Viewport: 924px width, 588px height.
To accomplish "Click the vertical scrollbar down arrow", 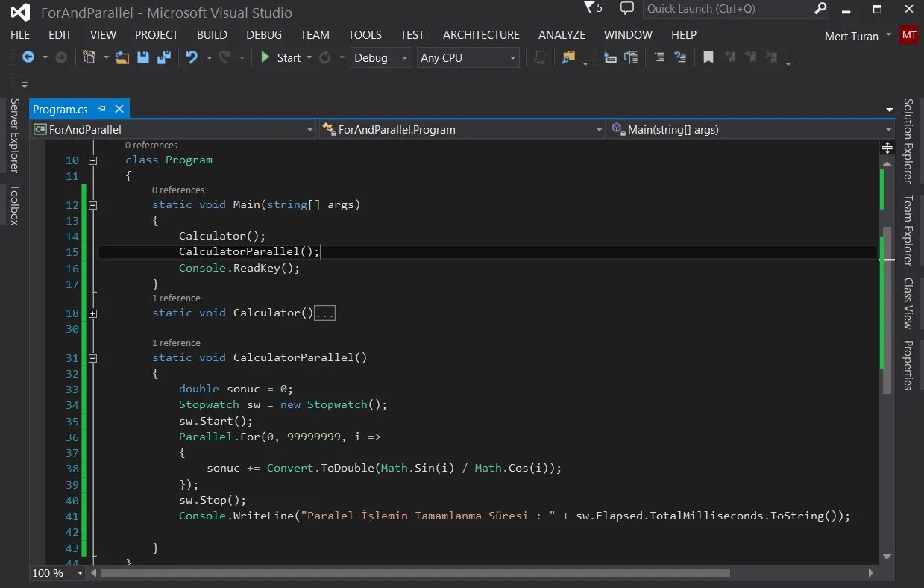I will click(x=887, y=557).
